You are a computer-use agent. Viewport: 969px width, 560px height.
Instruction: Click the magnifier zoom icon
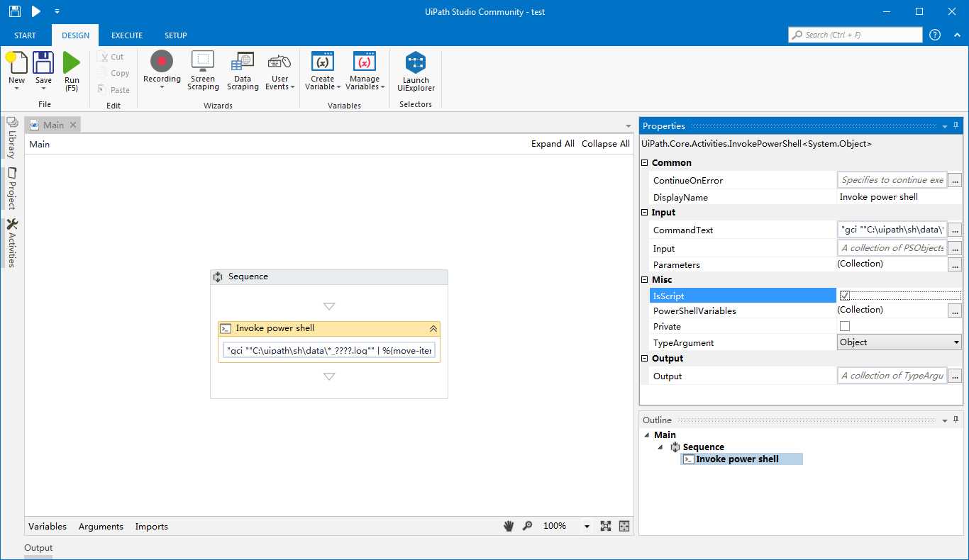click(527, 526)
